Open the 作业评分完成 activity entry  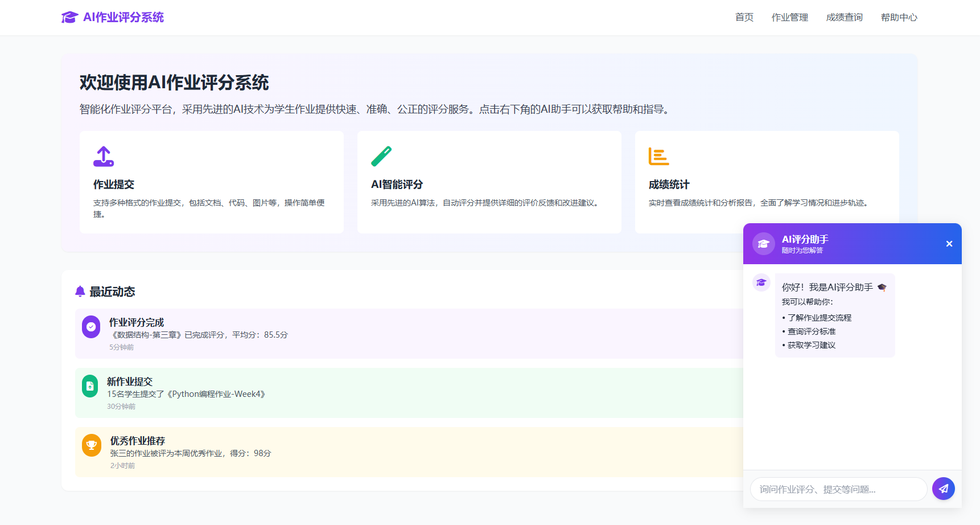pos(409,334)
